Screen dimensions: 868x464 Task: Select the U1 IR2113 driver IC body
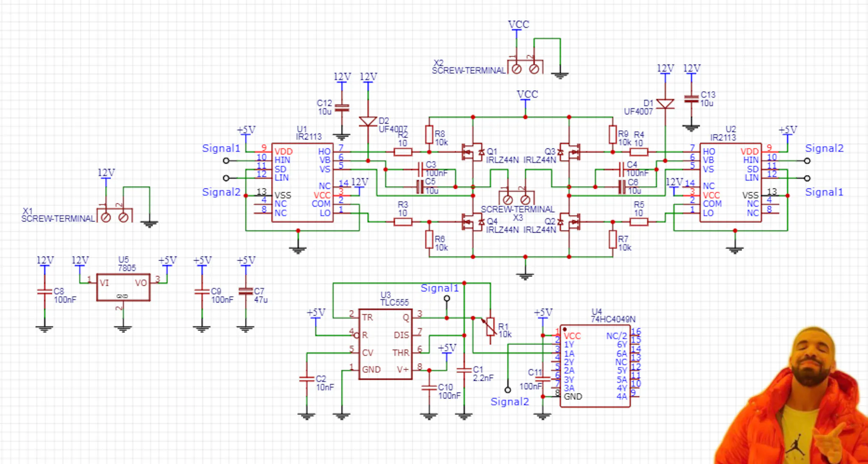302,182
